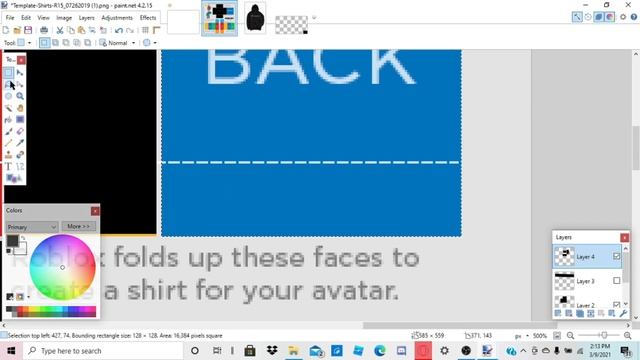Select the Gradient tool

pyautogui.click(x=20, y=120)
